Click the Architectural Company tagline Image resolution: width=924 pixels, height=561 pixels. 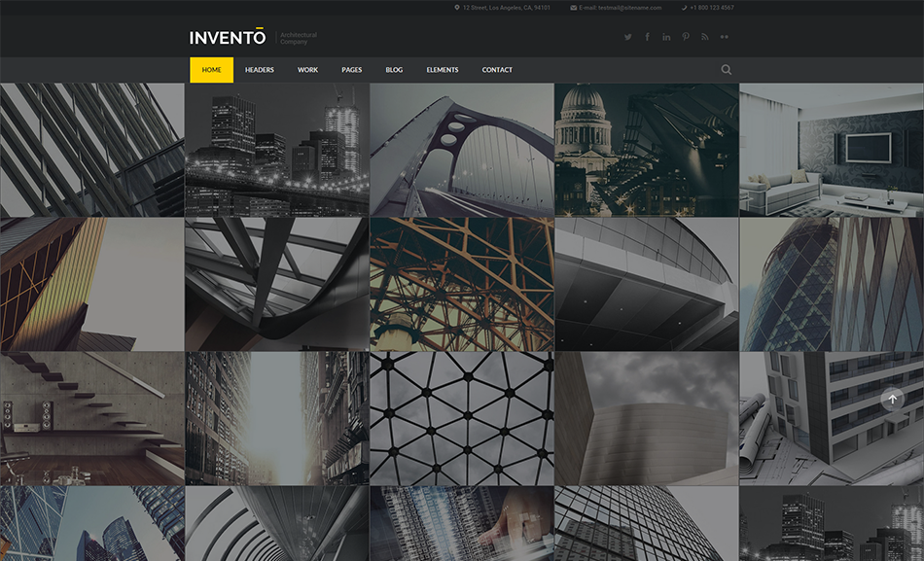[299, 38]
